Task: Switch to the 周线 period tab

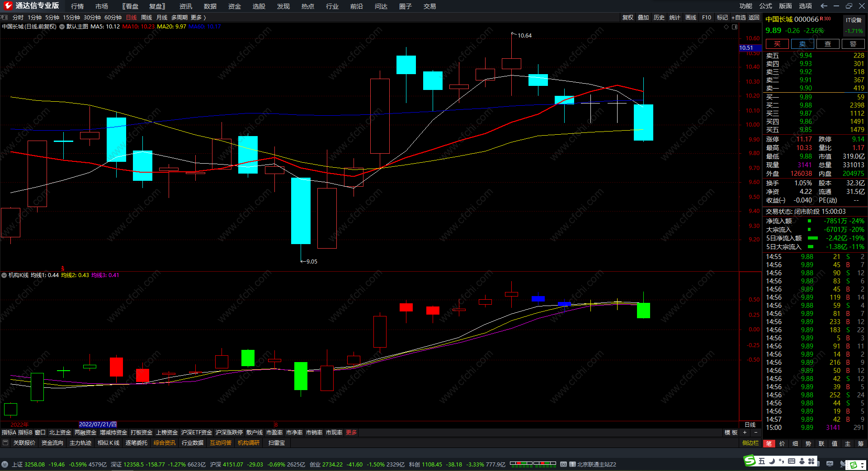Action: [146, 17]
